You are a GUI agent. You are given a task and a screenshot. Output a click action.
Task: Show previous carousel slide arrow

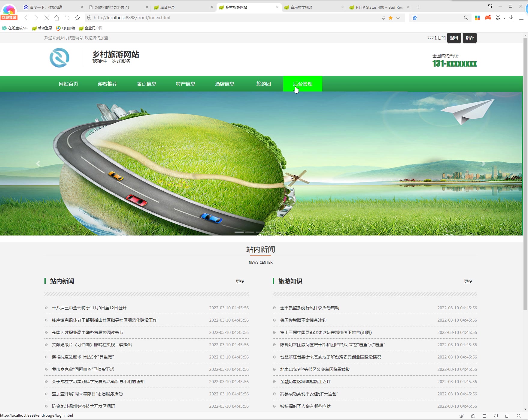38,163
